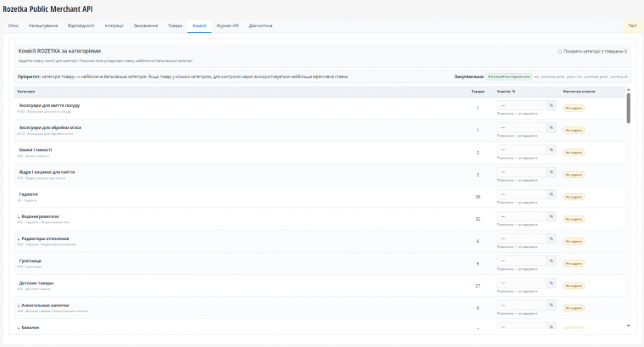Select category name Банки і ємності

pos(36,149)
